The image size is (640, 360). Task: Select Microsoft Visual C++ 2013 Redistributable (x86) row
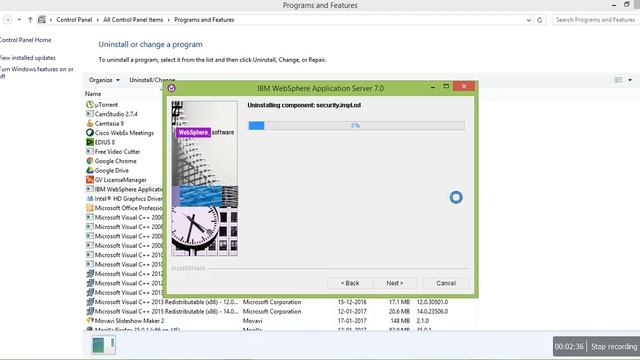pyautogui.click(x=281, y=302)
